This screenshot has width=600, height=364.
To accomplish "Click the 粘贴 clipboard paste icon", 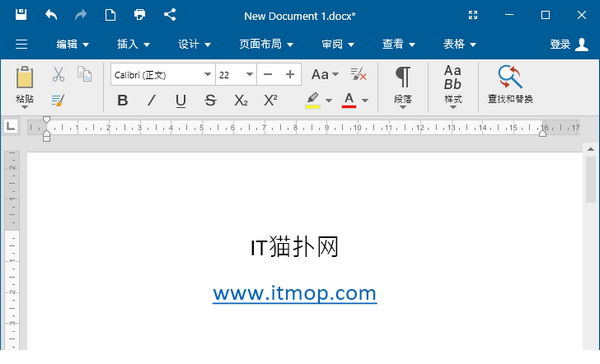I will coord(24,77).
